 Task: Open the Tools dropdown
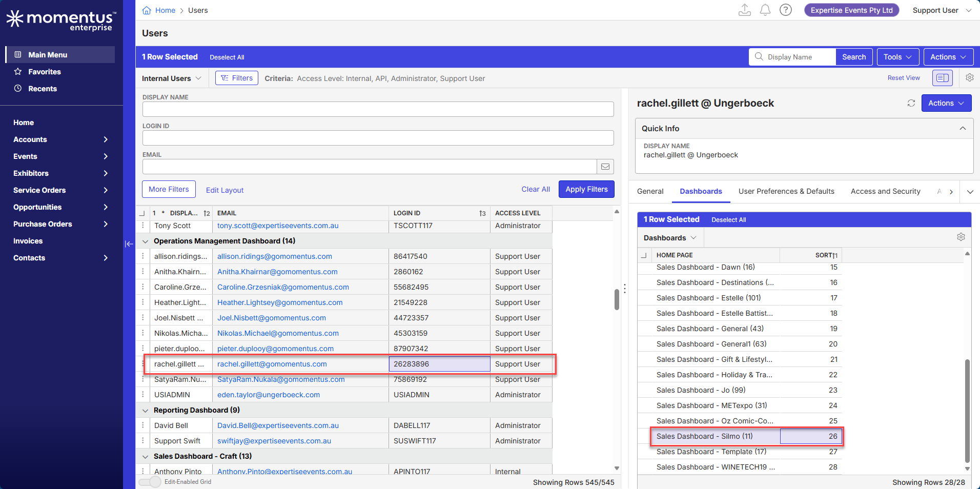tap(897, 57)
